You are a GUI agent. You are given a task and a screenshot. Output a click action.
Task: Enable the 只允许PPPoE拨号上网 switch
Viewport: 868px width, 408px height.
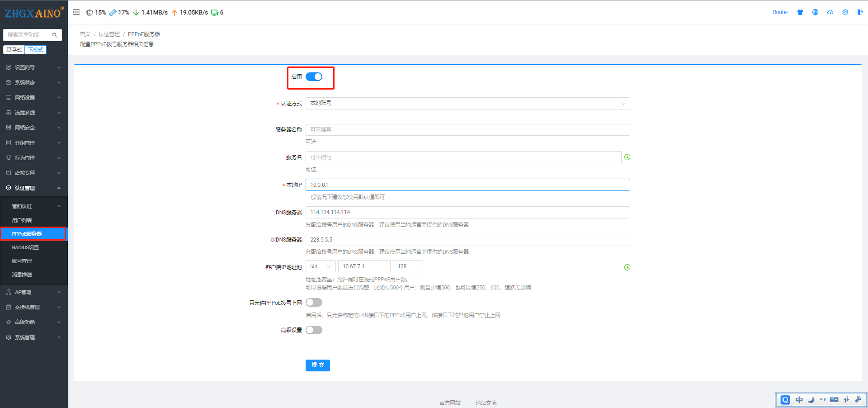[x=314, y=303]
